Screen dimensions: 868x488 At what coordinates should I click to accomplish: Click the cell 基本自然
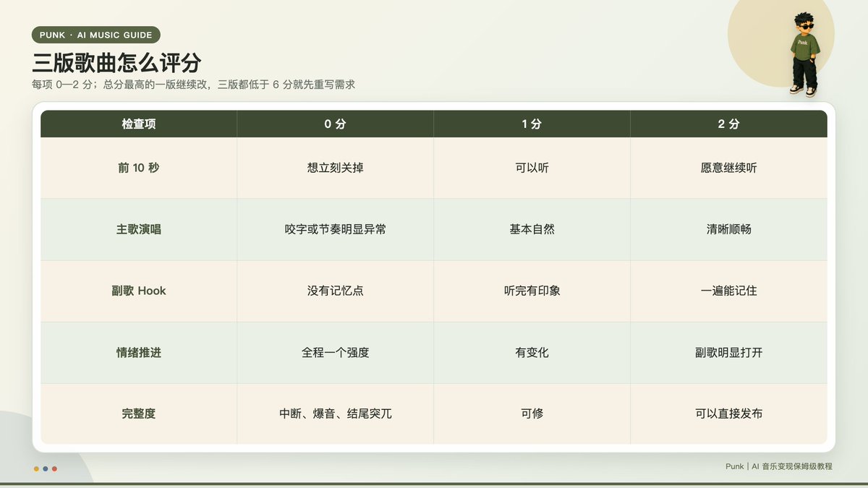pyautogui.click(x=532, y=229)
